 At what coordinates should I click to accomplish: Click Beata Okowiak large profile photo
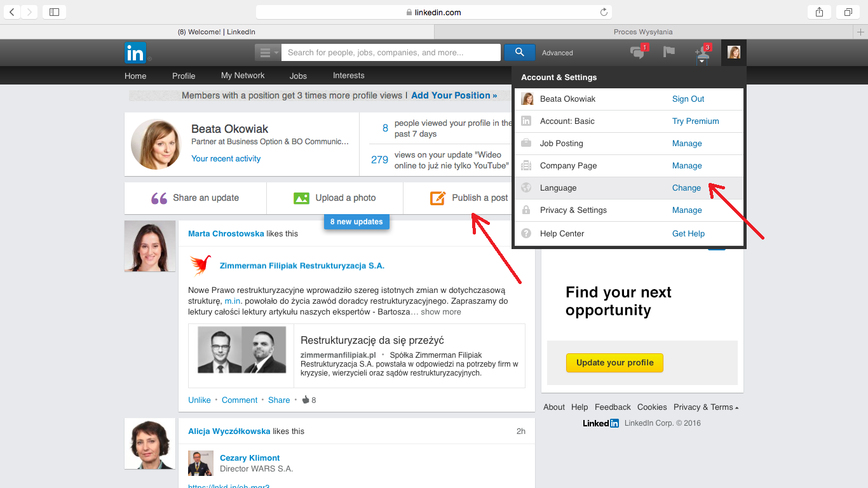(156, 144)
